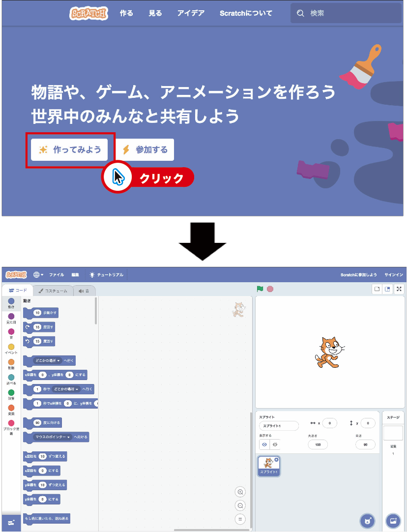Select the purple 見た目 category circle
This screenshot has width=407, height=532.
[11, 316]
